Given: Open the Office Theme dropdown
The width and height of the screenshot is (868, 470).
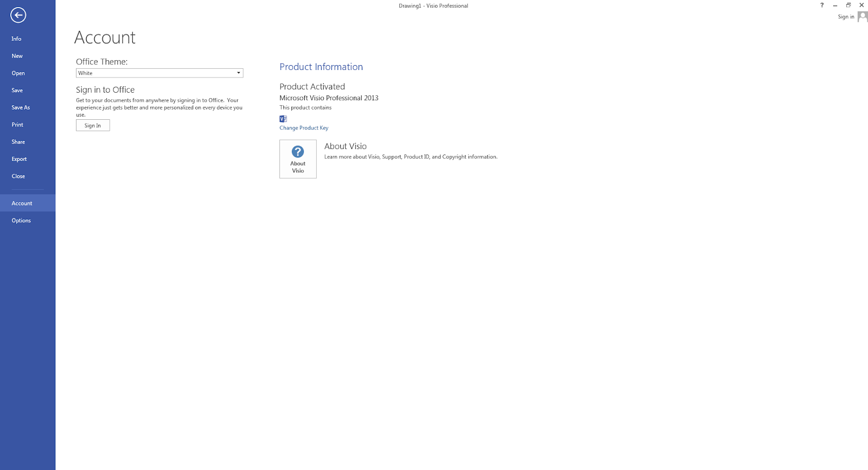Looking at the screenshot, I should [159, 73].
